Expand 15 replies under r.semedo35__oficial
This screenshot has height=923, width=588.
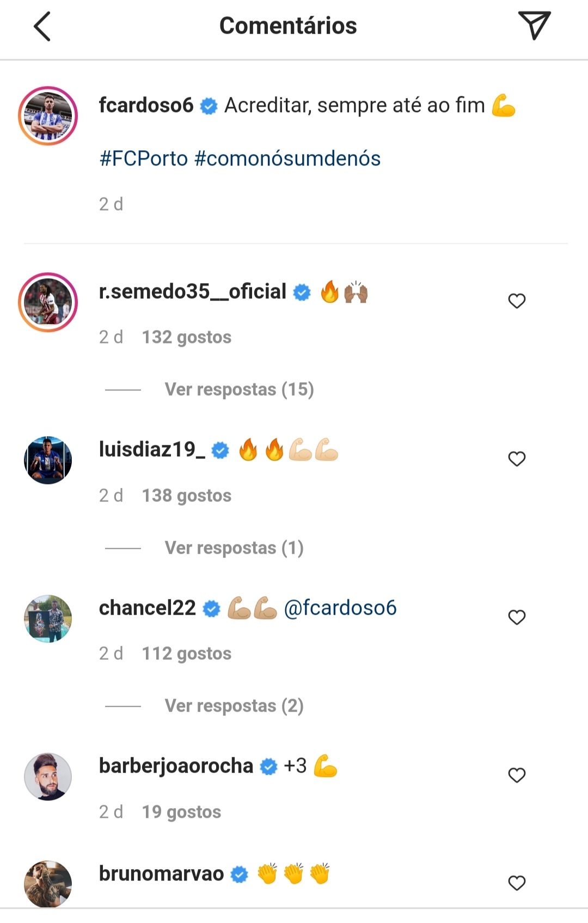(x=239, y=389)
